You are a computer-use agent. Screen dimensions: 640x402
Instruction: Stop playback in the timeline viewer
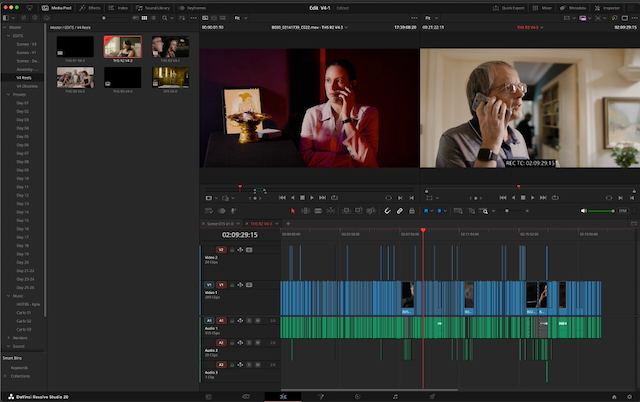(x=523, y=198)
